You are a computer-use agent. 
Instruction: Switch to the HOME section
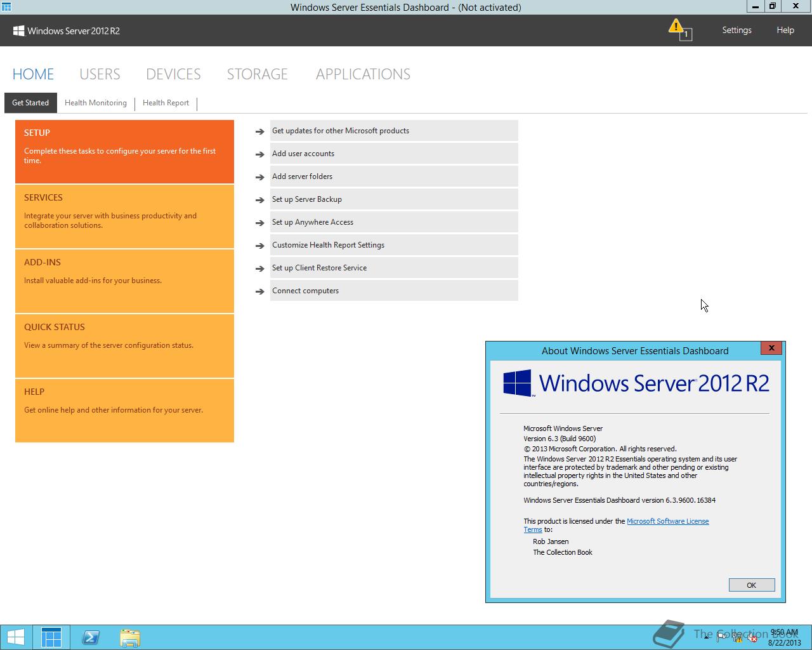coord(33,74)
